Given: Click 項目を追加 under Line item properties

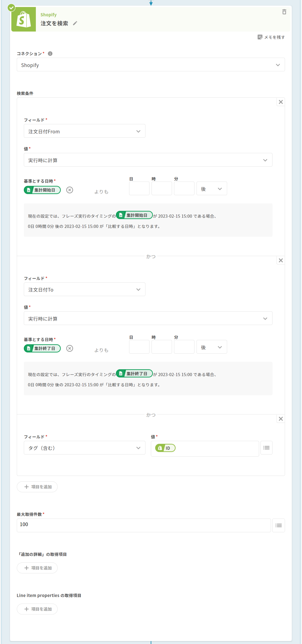Looking at the screenshot, I should [x=37, y=609].
